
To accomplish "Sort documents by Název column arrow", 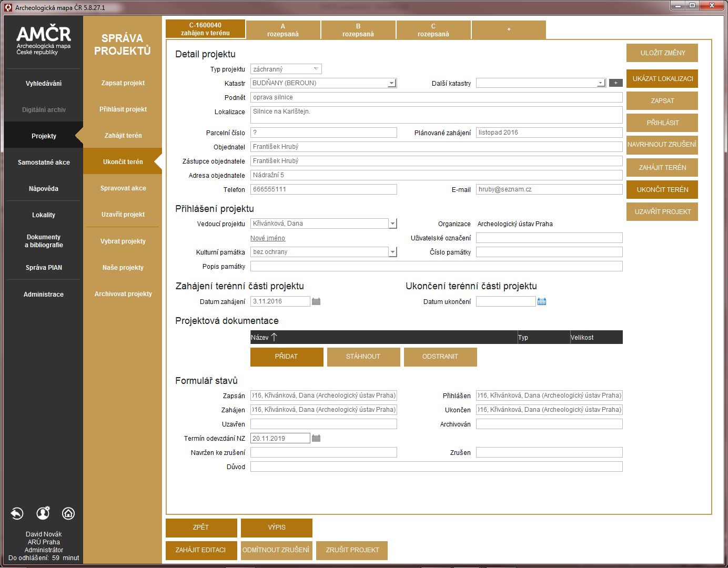I will (x=274, y=337).
